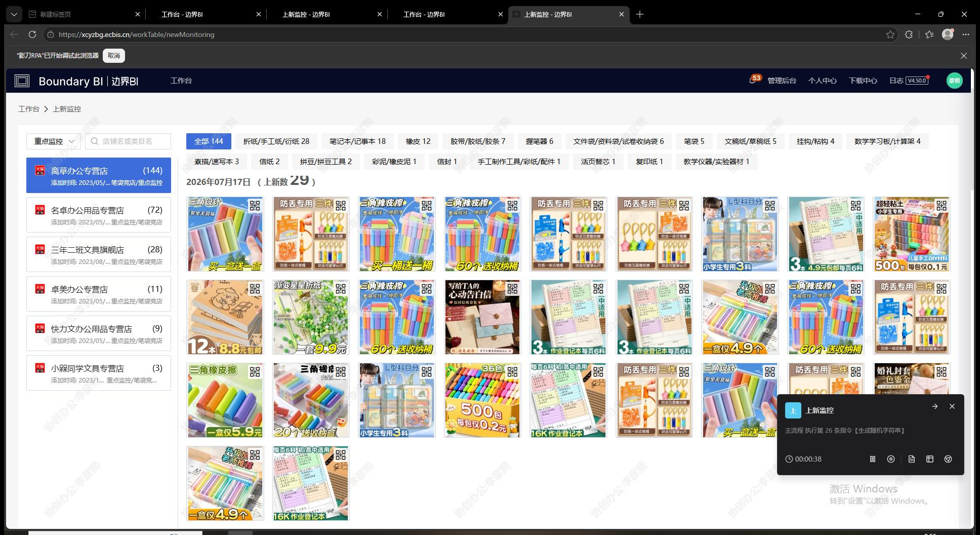
Task: Open a new browser tab
Action: click(x=640, y=14)
